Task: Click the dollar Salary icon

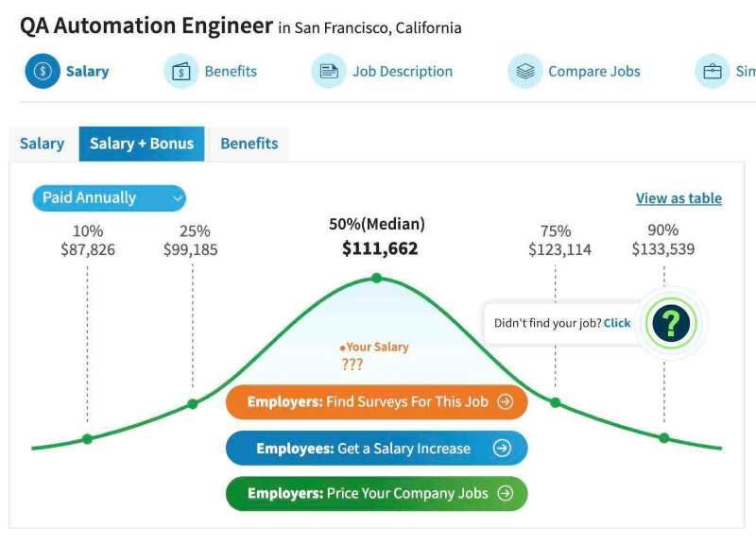Action: 43,72
